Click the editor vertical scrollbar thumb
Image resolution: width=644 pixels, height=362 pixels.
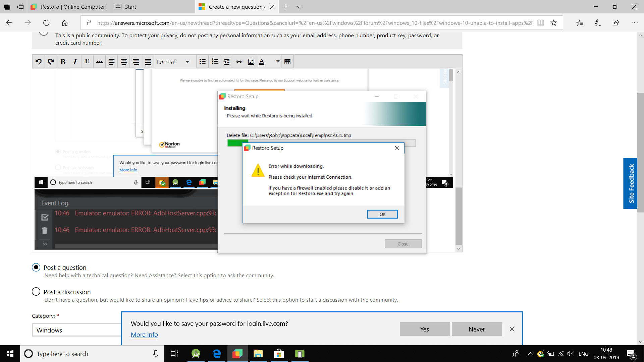pyautogui.click(x=459, y=216)
